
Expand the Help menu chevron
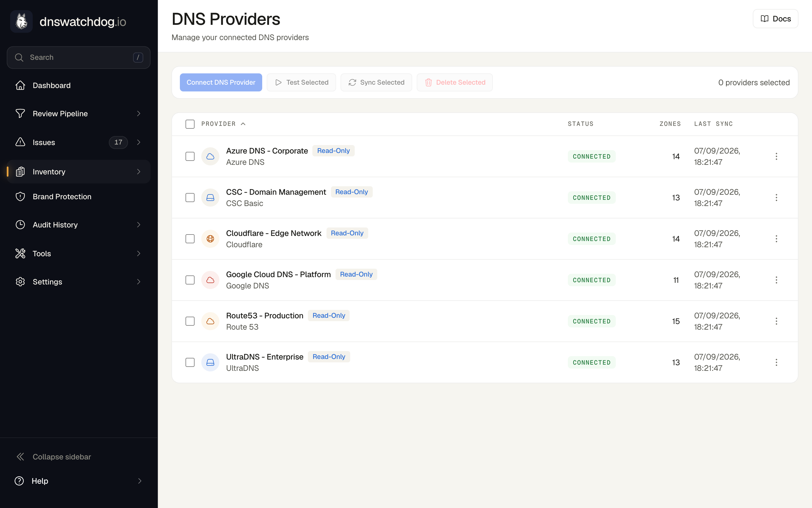click(x=140, y=481)
